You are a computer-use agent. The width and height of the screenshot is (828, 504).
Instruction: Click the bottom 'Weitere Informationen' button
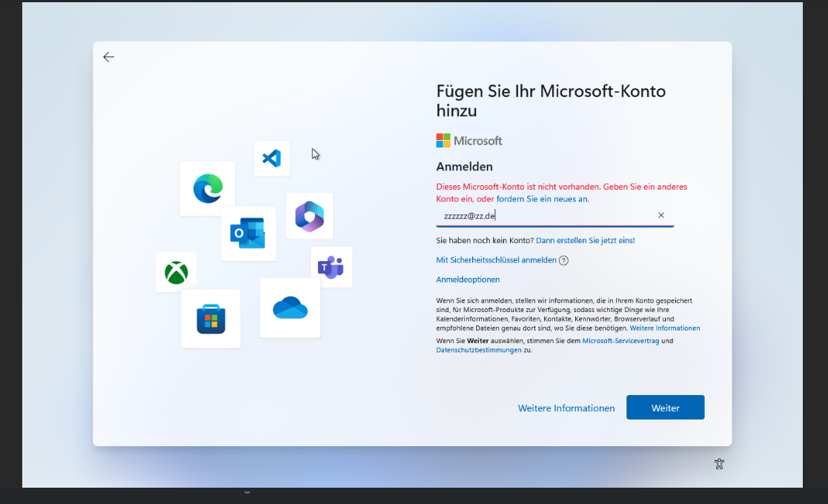566,408
